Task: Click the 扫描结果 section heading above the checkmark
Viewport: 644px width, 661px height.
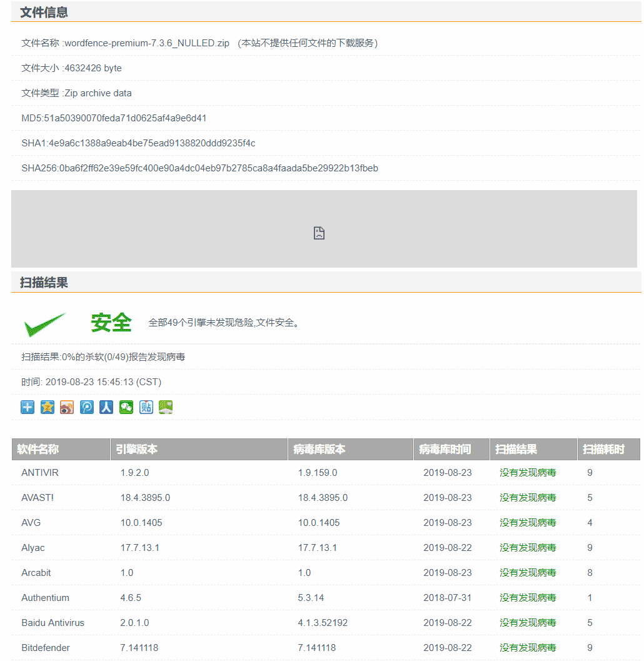Action: [44, 283]
